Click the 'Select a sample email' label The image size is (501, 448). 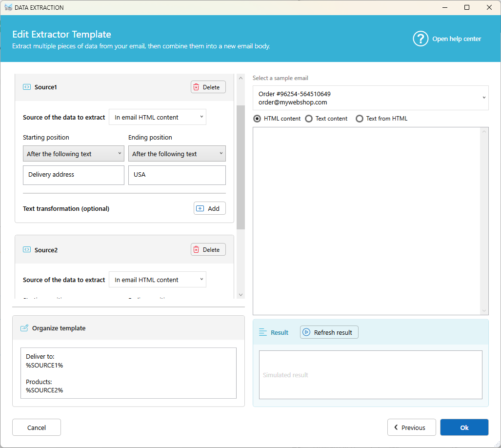point(280,78)
